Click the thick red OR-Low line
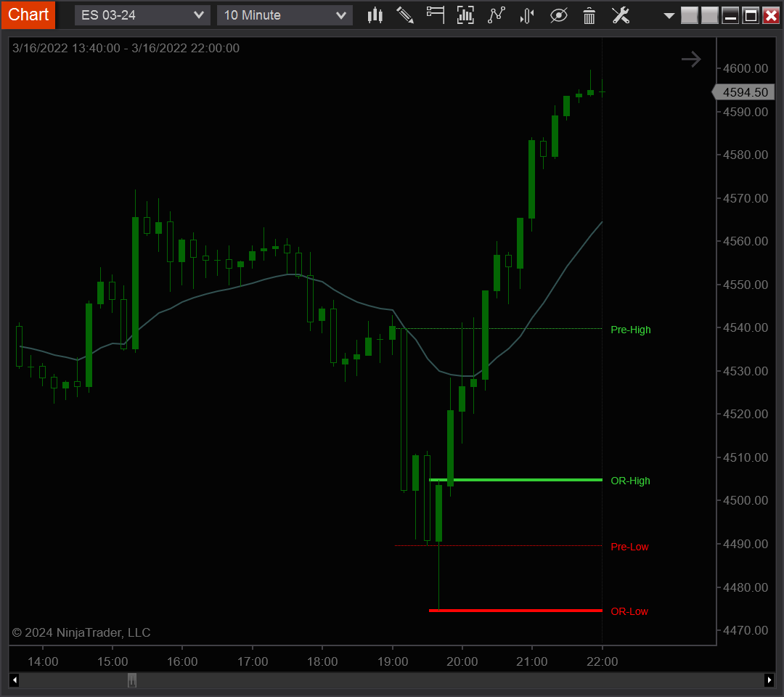Image resolution: width=784 pixels, height=697 pixels. point(515,611)
